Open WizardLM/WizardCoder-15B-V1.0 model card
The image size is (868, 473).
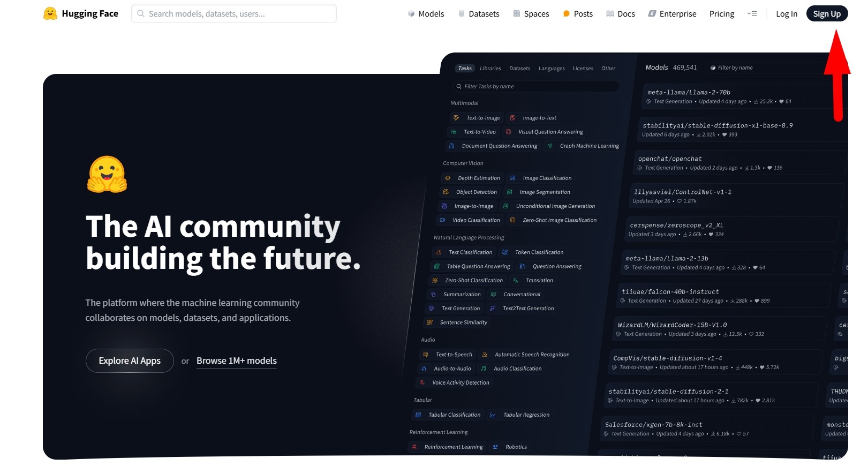coord(720,329)
